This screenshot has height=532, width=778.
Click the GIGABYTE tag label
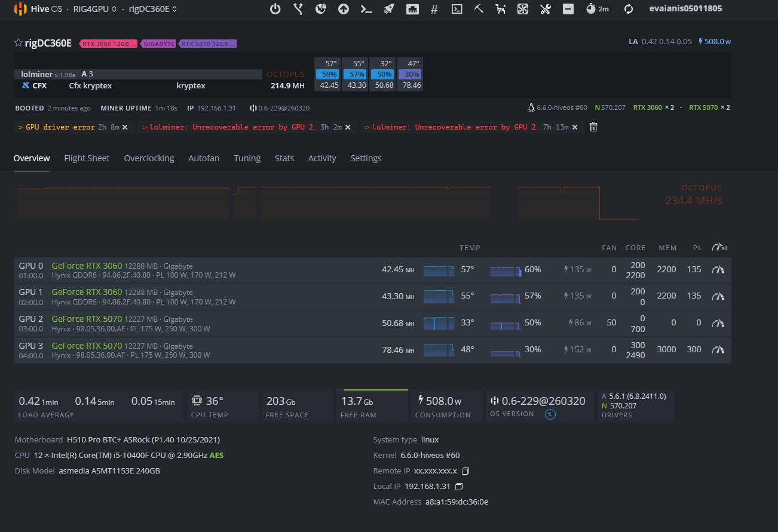[159, 44]
